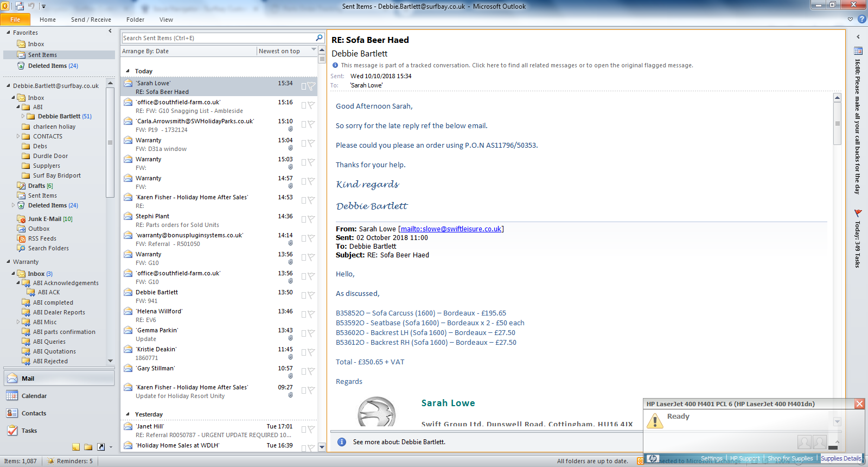Click the search magnifier in Sent Items

319,38
